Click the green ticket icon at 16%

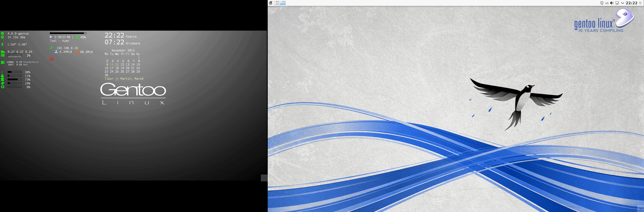coord(3,83)
